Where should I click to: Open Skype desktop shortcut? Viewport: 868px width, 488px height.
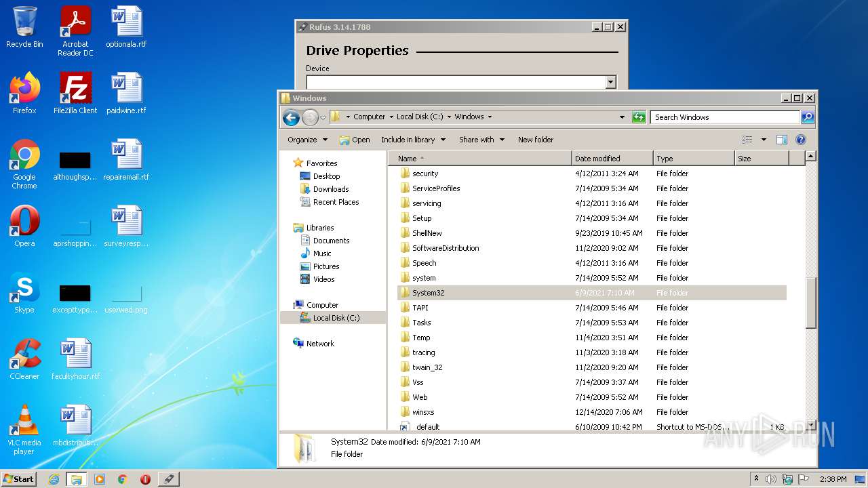[24, 293]
